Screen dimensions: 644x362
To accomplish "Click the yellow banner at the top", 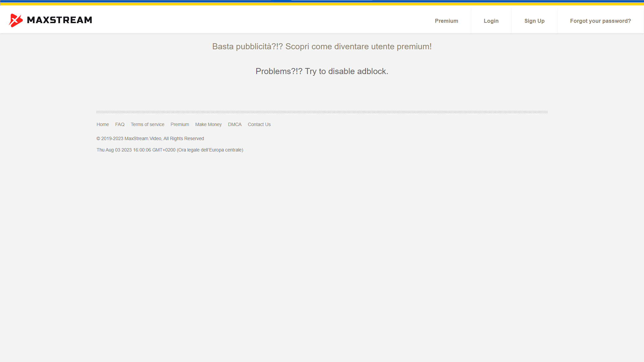I will click(x=322, y=5).
